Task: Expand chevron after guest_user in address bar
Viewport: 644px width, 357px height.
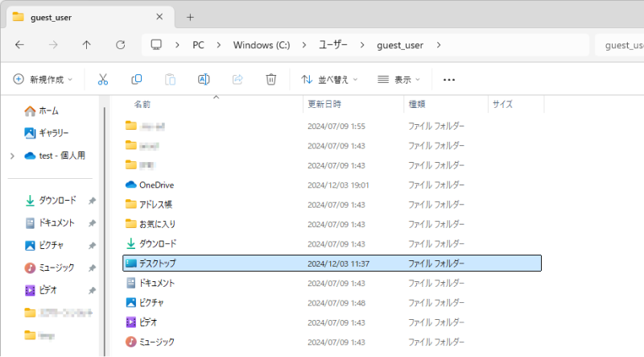Action: tap(439, 45)
